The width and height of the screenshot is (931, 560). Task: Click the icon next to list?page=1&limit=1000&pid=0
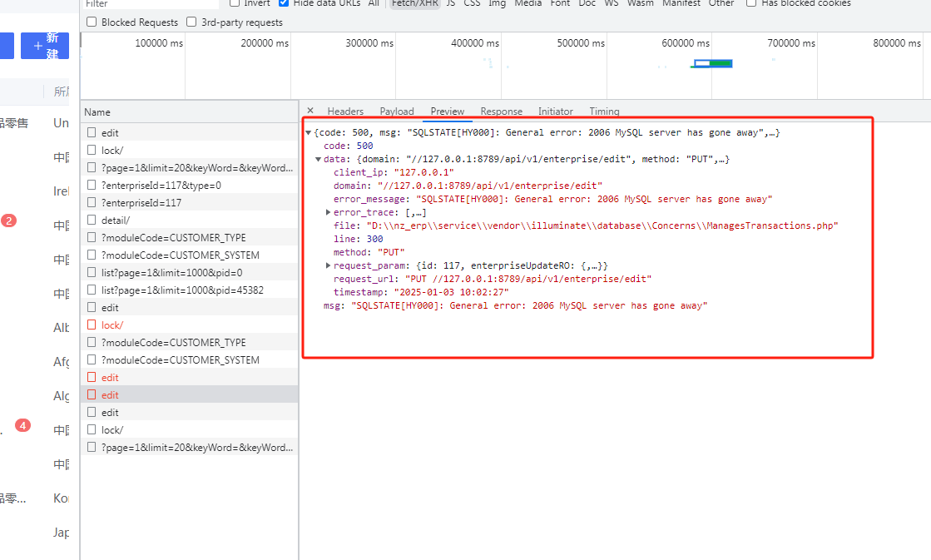92,272
